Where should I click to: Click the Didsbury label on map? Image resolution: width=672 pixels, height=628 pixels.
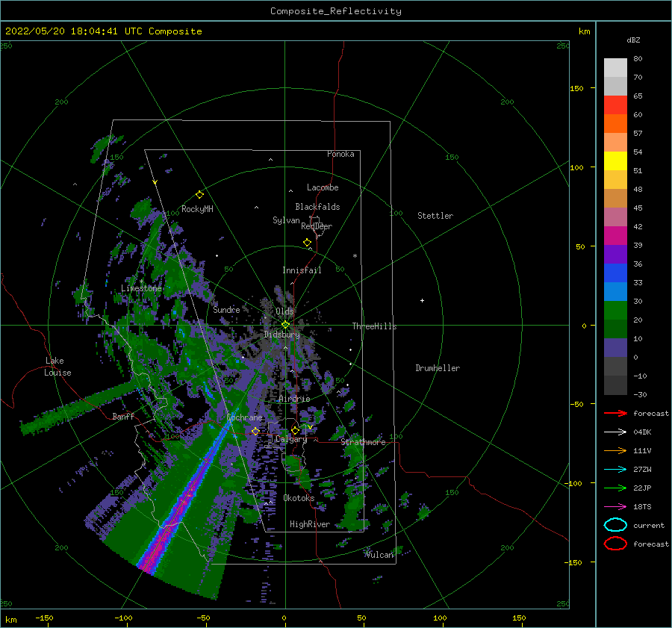point(281,335)
